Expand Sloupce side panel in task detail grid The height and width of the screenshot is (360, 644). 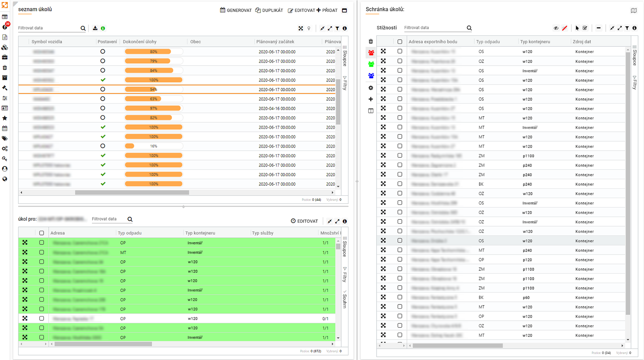(345, 247)
